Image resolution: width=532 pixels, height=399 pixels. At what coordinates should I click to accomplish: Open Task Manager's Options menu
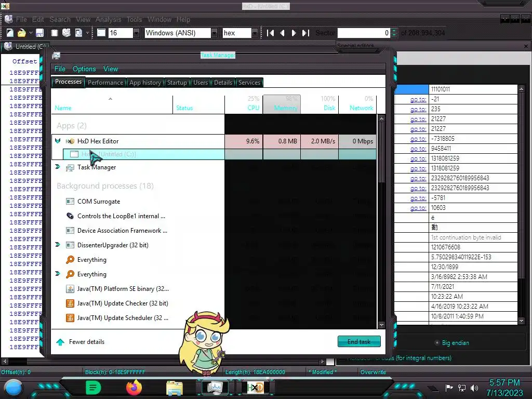(84, 69)
